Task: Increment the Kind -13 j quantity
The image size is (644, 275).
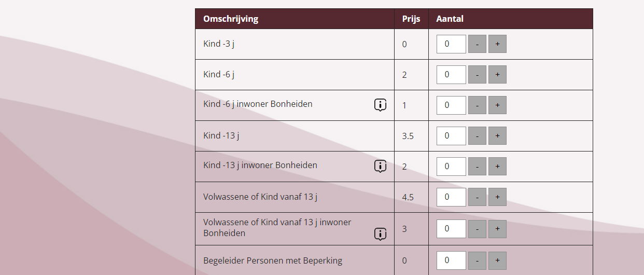Action: pyautogui.click(x=497, y=136)
